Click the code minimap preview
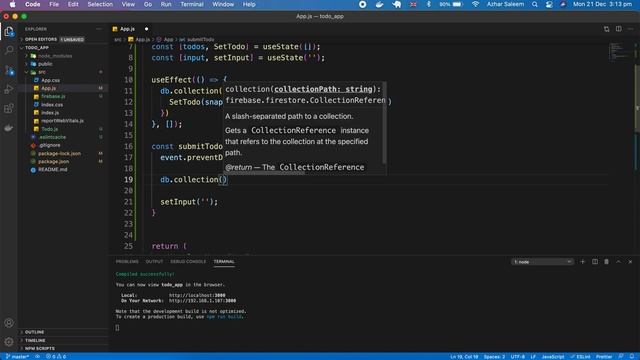The height and width of the screenshot is (360, 640). (620, 51)
